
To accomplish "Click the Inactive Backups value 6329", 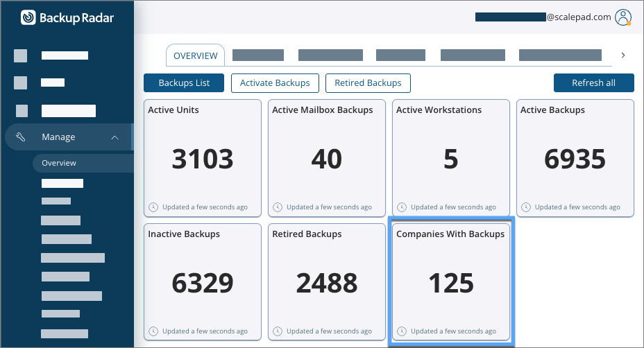I will pos(203,283).
